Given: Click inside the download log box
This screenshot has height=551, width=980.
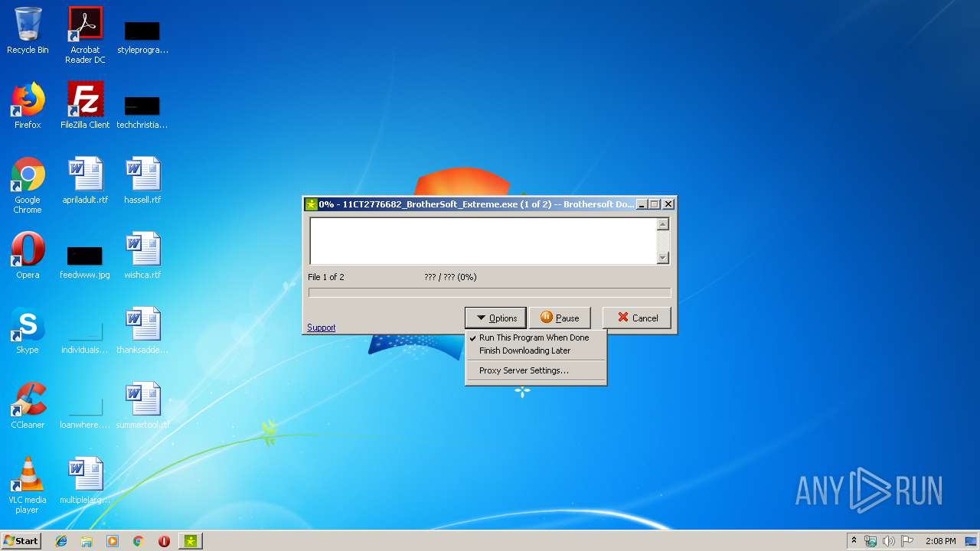Looking at the screenshot, I should 483,241.
